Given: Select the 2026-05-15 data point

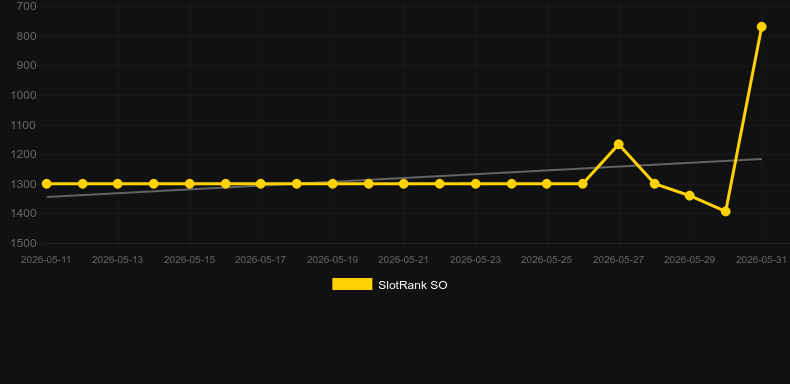Looking at the screenshot, I should [x=189, y=184].
